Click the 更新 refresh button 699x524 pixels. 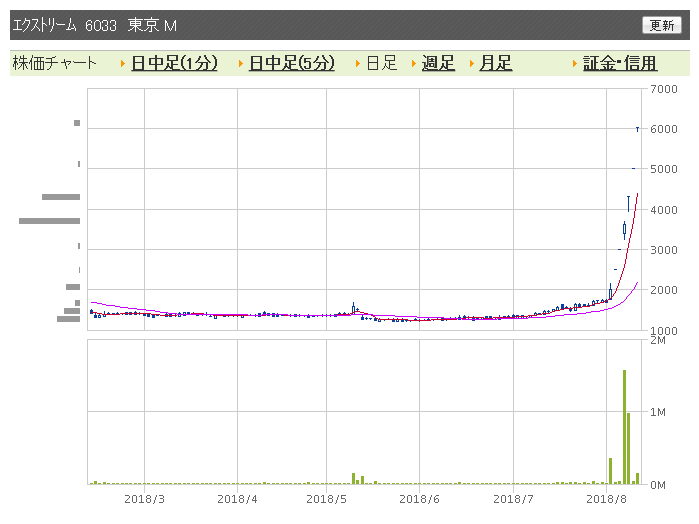click(662, 25)
